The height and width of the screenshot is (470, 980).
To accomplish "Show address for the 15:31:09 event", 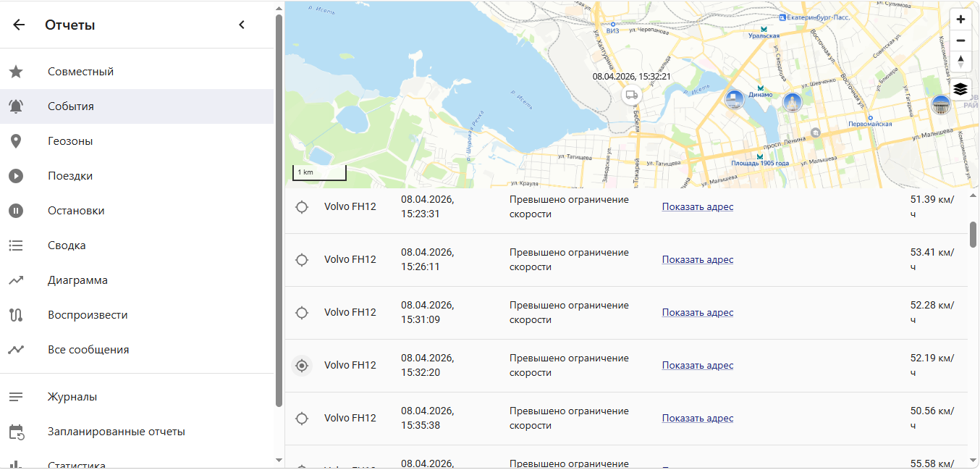I will pos(698,313).
